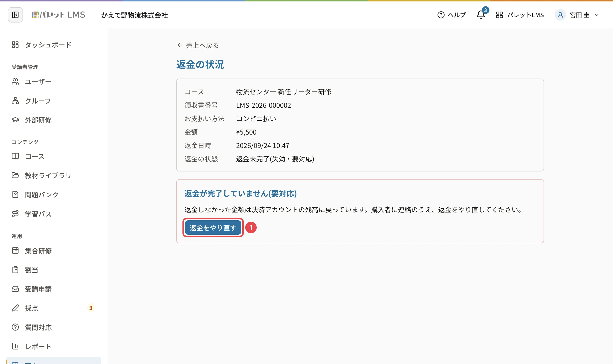Click status 返金未完了(失効・要対応)
The width and height of the screenshot is (613, 364).
tap(275, 159)
